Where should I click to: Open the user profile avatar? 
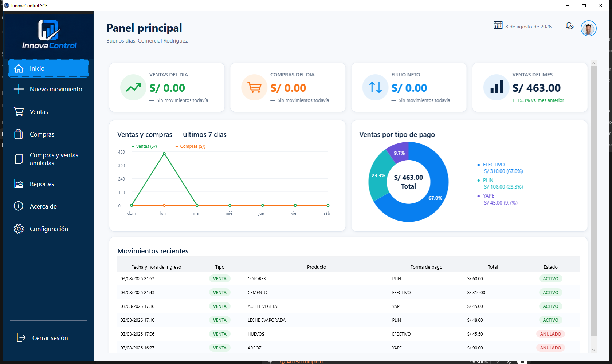coord(589,28)
